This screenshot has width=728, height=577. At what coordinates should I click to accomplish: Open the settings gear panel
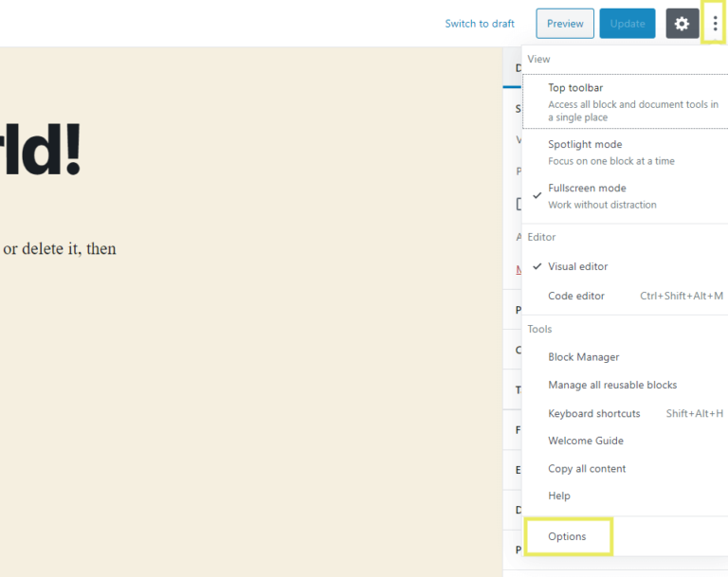[682, 24]
